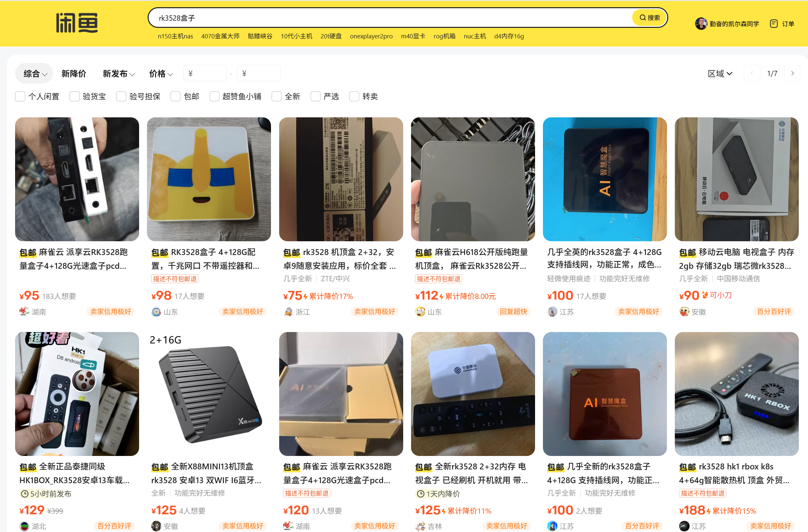Viewport: 808px width, 532px height.
Task: Select the 新发布 sort option
Action: click(x=118, y=74)
